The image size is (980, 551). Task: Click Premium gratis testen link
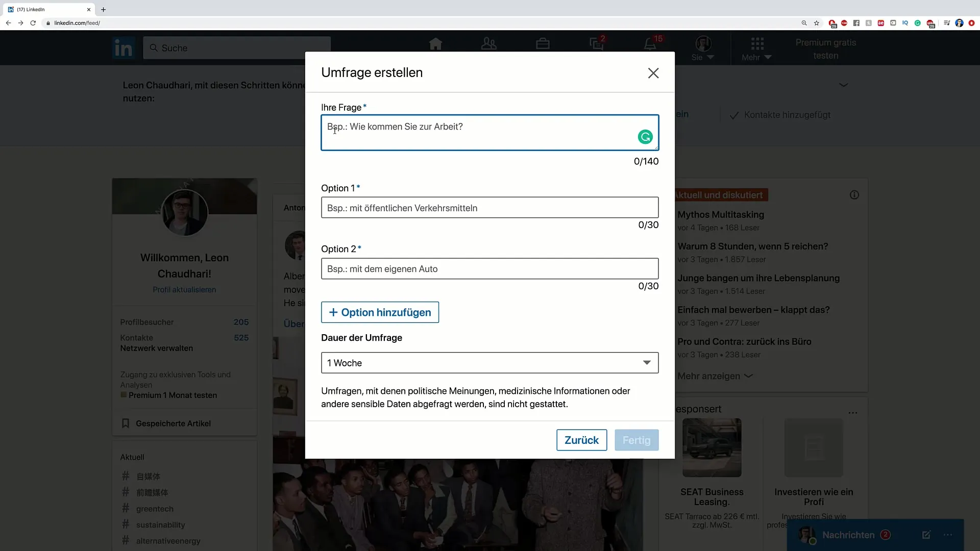[826, 49]
